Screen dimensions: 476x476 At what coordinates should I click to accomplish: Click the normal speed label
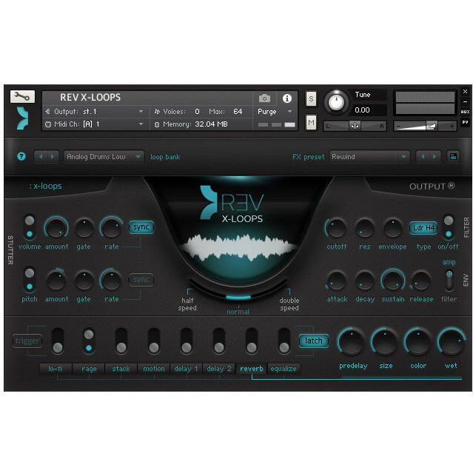[238, 312]
